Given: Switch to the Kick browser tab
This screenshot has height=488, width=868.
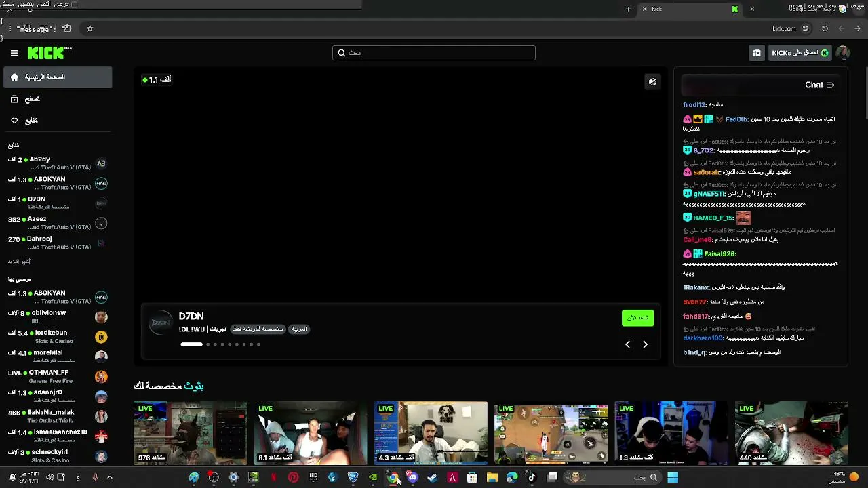Looking at the screenshot, I should point(692,9).
